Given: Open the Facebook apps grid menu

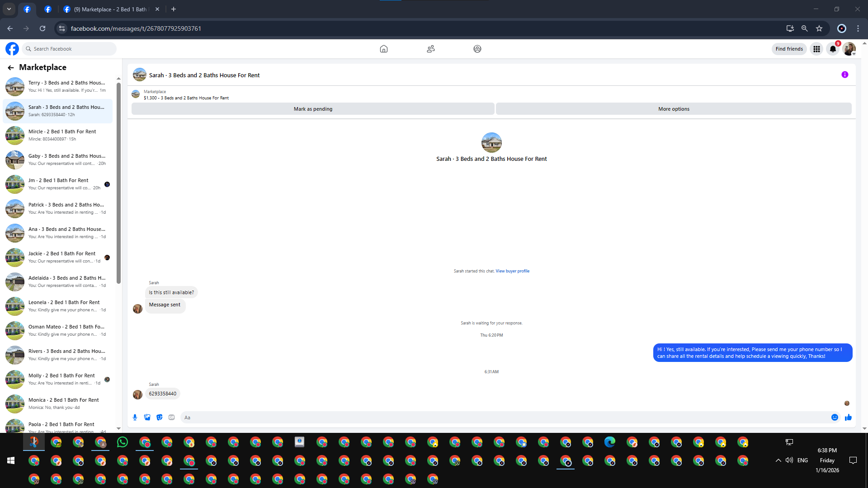Looking at the screenshot, I should pyautogui.click(x=816, y=49).
